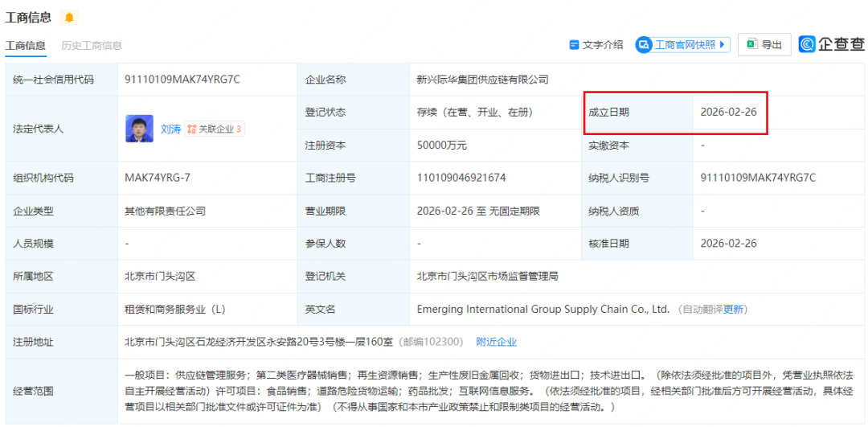Click the blue snapshot magnifier icon
868x427 pixels.
pyautogui.click(x=645, y=45)
